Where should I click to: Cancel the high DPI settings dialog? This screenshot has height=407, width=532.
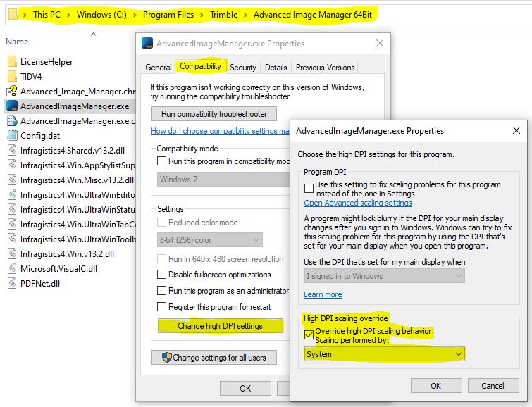pos(493,386)
